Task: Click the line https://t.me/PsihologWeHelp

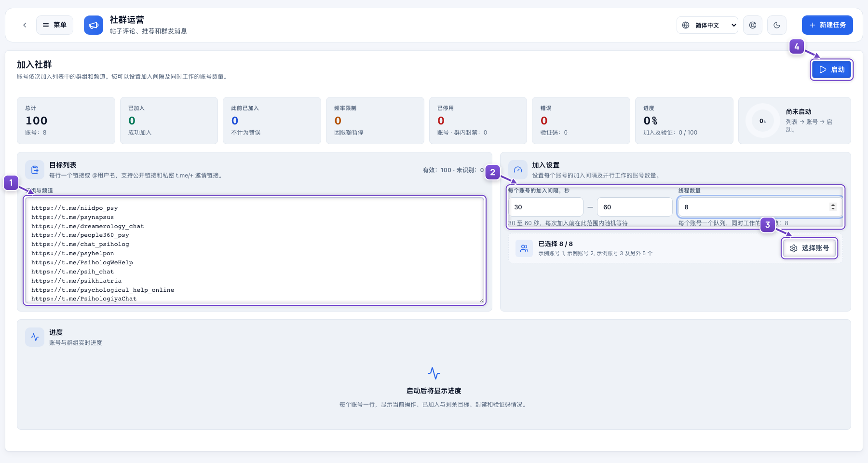Action: coord(82,262)
